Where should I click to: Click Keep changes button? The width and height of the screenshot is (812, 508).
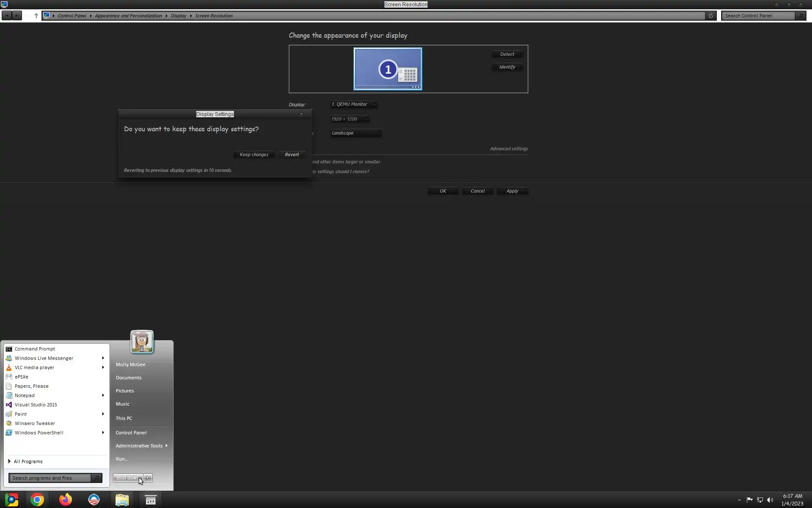[x=254, y=155]
